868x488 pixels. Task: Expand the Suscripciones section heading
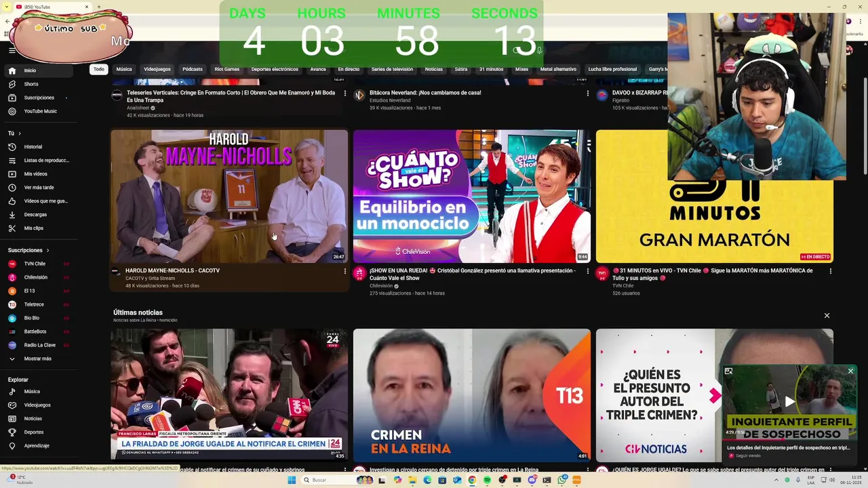point(28,251)
